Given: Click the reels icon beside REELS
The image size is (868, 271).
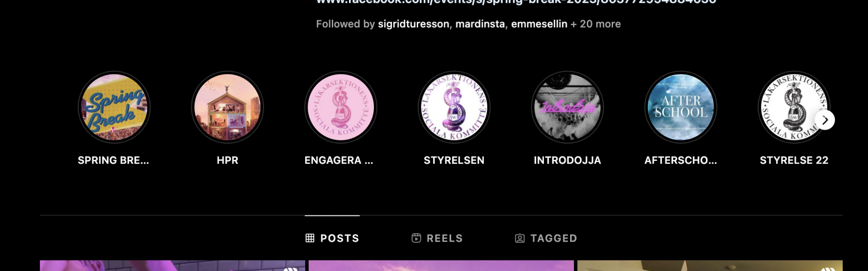Looking at the screenshot, I should pyautogui.click(x=416, y=238).
